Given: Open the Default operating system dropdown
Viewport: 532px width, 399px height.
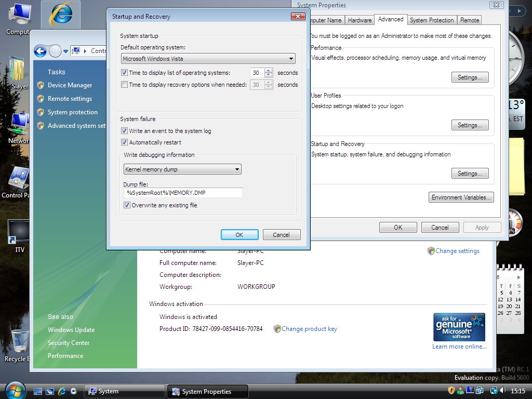Looking at the screenshot, I should [208, 59].
